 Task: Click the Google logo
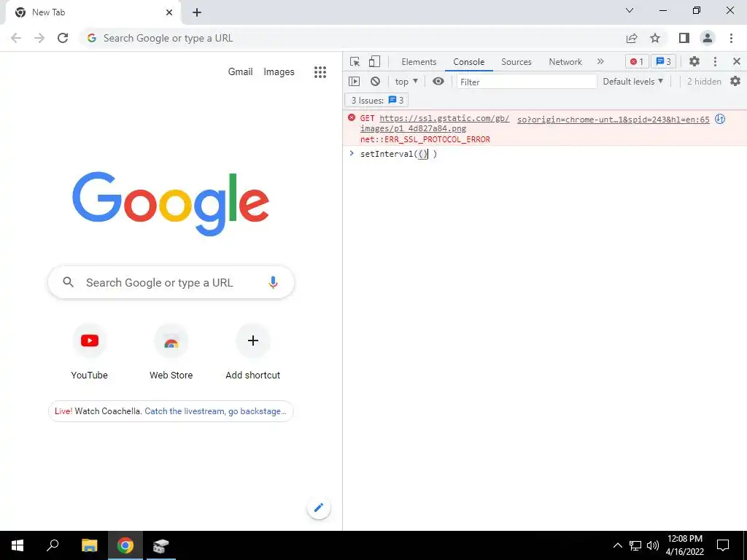(171, 203)
